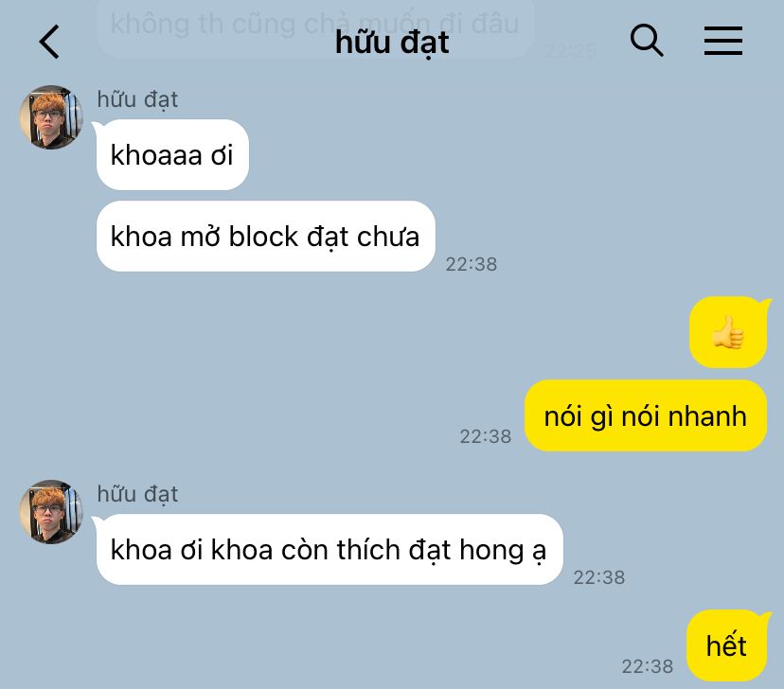Tap sender name above 'khoaaa ơi'
The image size is (784, 689).
point(137,99)
